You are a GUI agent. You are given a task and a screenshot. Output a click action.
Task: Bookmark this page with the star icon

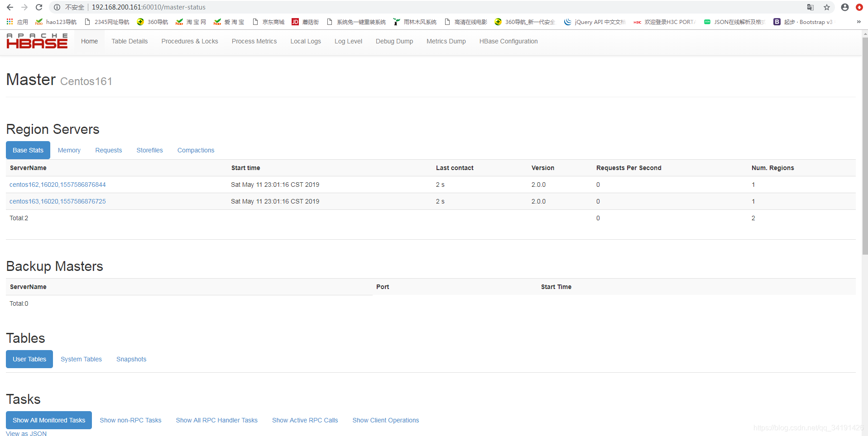tap(827, 7)
